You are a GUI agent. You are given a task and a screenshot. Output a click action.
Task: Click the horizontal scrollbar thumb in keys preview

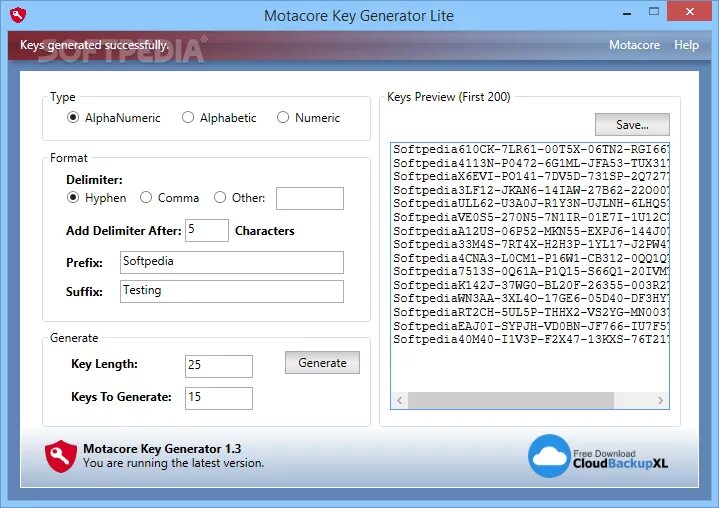511,400
